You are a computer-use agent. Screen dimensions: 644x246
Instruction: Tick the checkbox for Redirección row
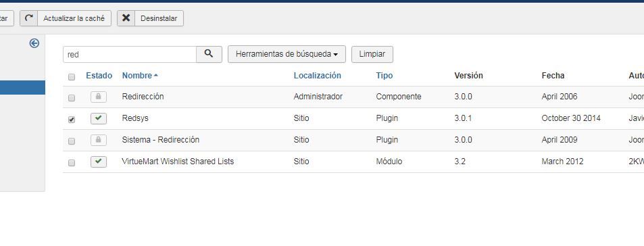click(x=72, y=98)
